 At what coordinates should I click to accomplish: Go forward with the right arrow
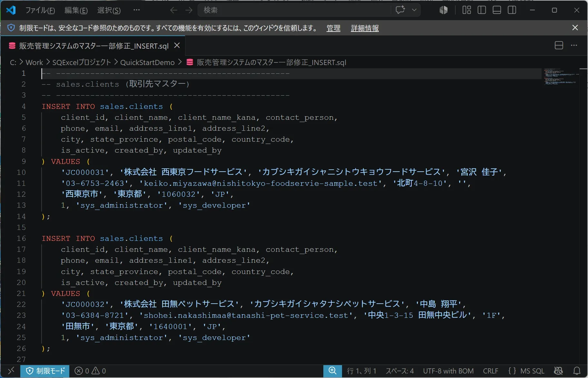(189, 10)
